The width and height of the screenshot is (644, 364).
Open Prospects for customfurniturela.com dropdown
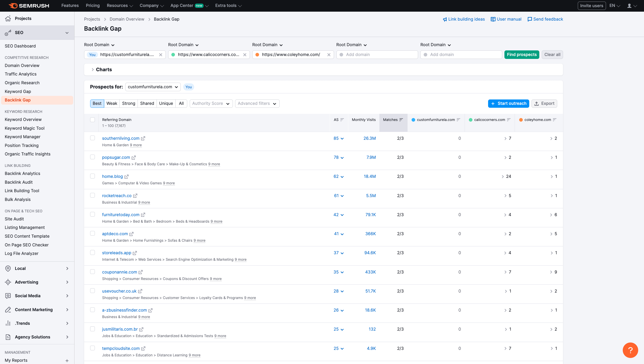tap(153, 87)
